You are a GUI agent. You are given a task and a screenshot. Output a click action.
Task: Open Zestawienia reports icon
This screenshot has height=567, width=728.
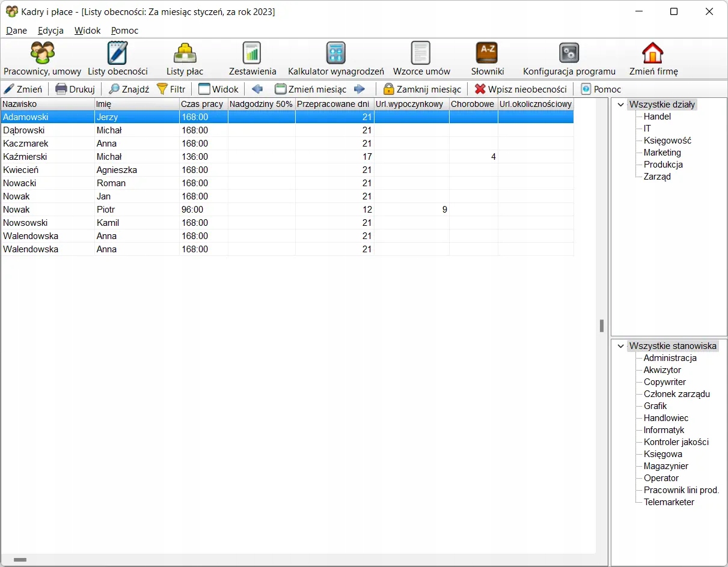(252, 53)
